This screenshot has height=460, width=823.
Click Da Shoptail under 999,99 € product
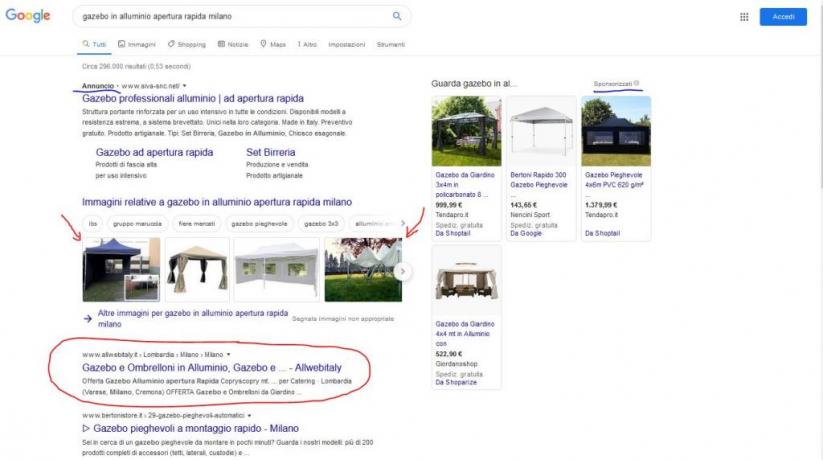pos(452,233)
